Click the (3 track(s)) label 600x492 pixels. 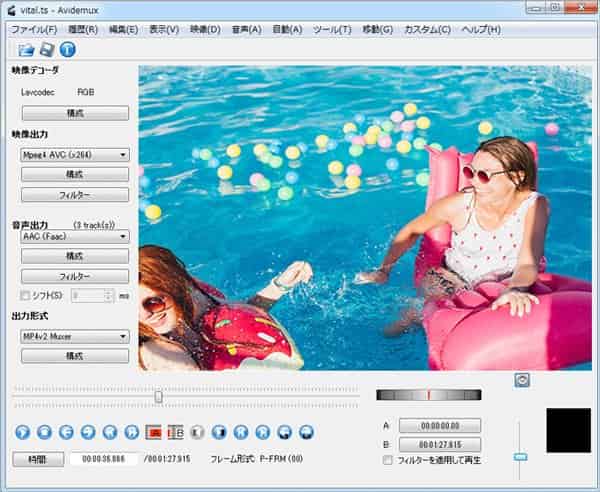[94, 225]
